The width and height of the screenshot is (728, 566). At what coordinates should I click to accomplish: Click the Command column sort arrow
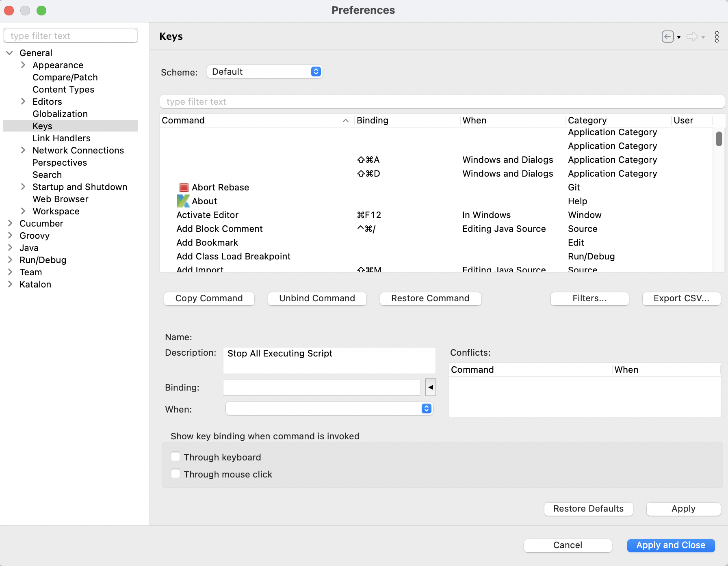[345, 121]
